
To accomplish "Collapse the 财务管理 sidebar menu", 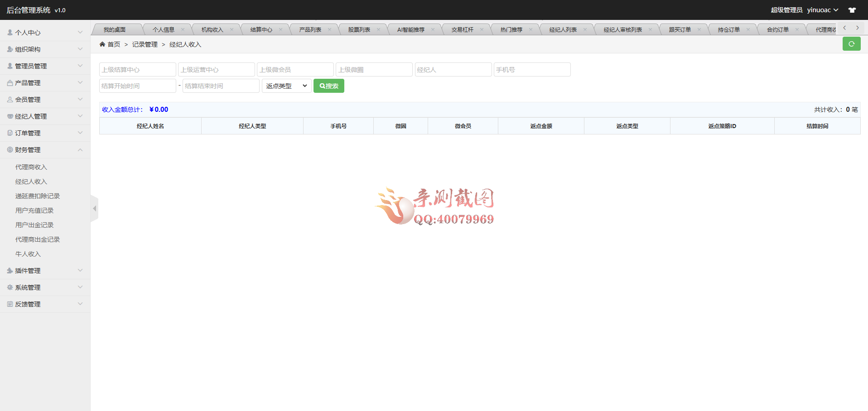I will pos(45,150).
